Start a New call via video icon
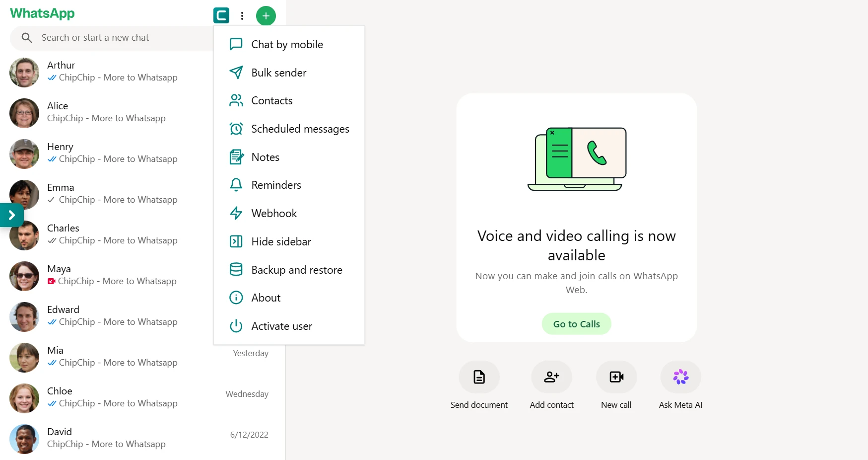868x460 pixels. pos(616,377)
